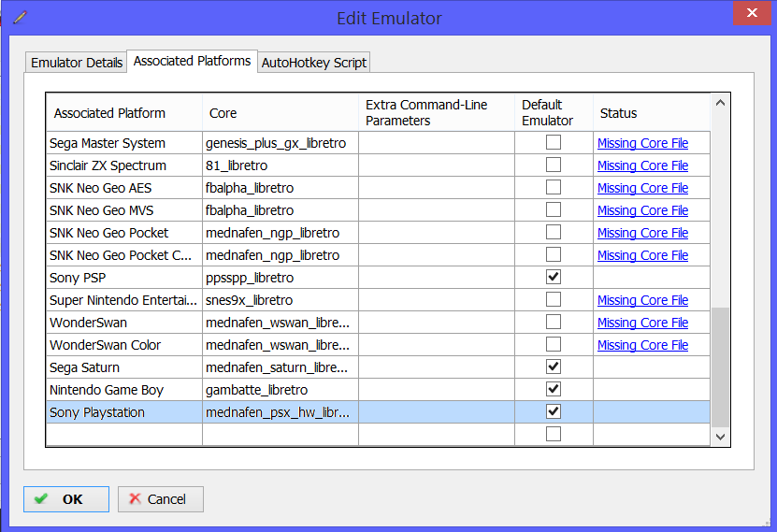Click Missing Core File for Super Nintendo row
The image size is (777, 532).
[x=642, y=300]
